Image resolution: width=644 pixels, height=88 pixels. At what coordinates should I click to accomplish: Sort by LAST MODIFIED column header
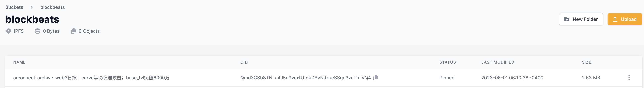coord(498,62)
